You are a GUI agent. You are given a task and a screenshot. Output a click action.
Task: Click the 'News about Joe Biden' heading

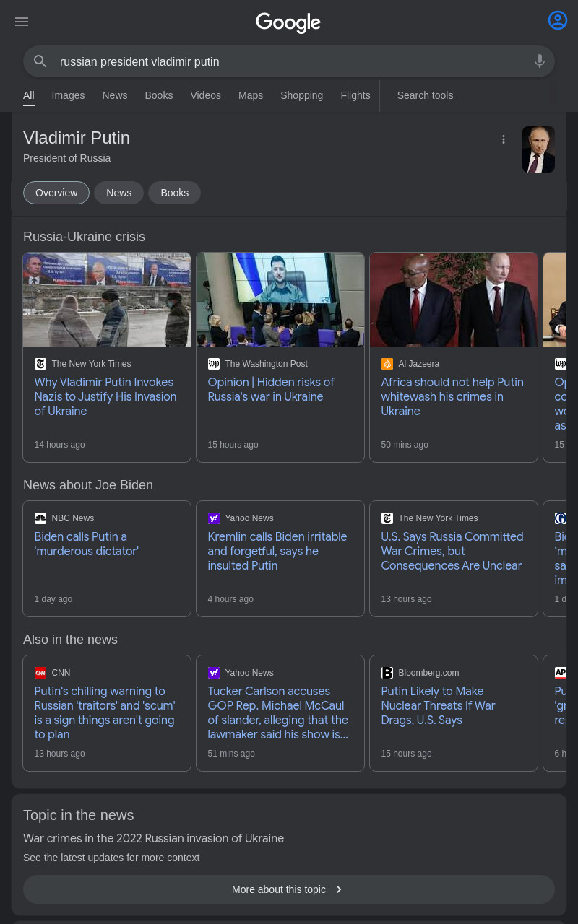88,485
